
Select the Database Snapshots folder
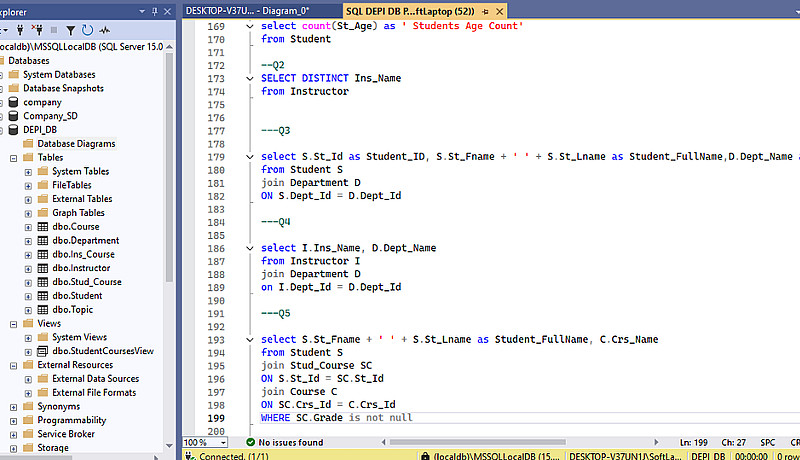(63, 88)
